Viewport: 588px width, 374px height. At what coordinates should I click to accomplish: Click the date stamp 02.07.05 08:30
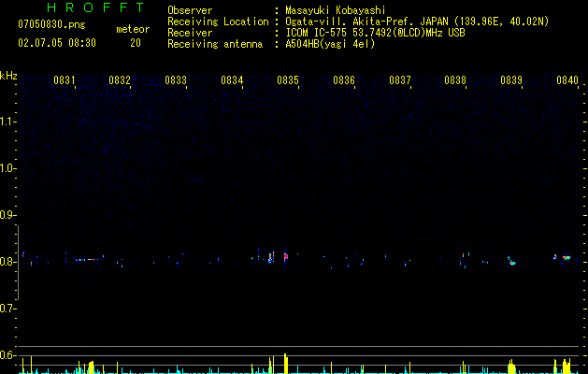point(57,43)
